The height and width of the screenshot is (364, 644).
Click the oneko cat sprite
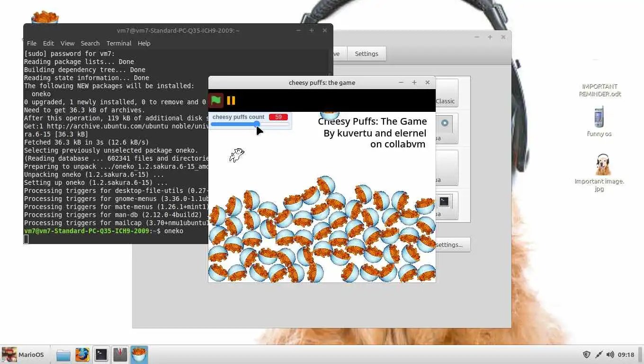click(x=237, y=155)
